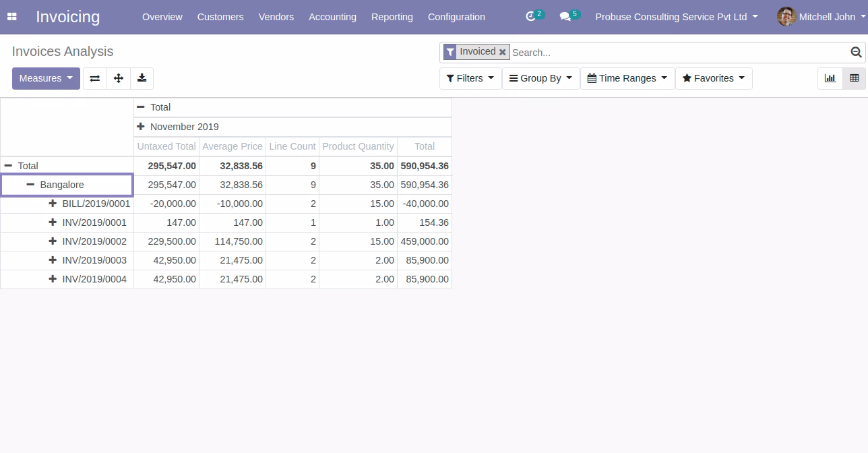
Task: Switch to the pivot table view
Action: 855,78
